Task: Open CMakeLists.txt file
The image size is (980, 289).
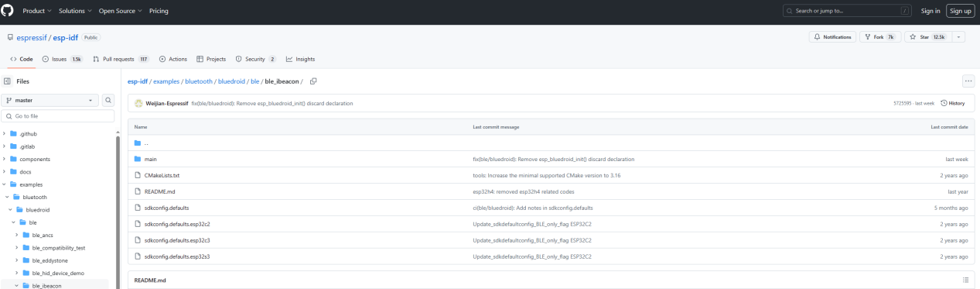Action: (162, 175)
